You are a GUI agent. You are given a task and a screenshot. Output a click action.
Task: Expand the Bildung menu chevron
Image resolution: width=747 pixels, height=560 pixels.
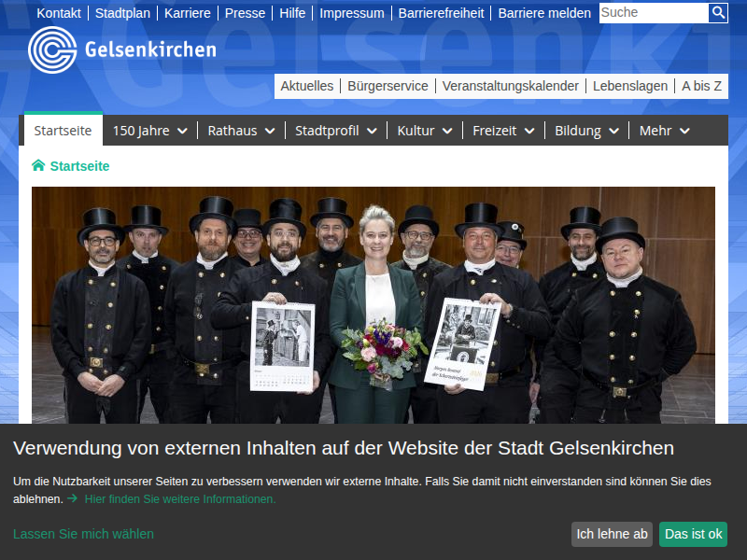pyautogui.click(x=613, y=132)
